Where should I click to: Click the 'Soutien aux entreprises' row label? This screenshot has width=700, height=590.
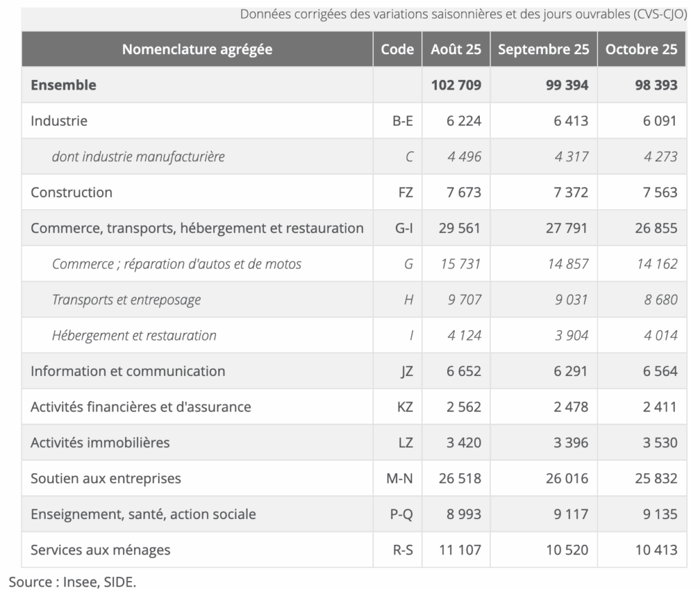click(x=106, y=478)
